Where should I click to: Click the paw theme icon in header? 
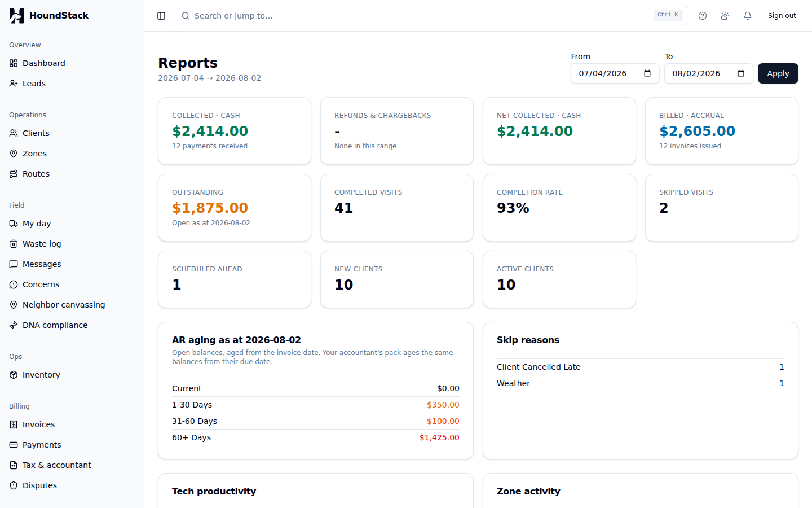pos(725,16)
